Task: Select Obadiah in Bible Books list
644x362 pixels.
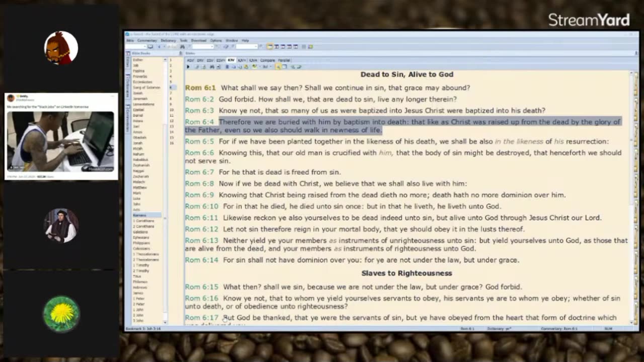Action: [x=139, y=137]
